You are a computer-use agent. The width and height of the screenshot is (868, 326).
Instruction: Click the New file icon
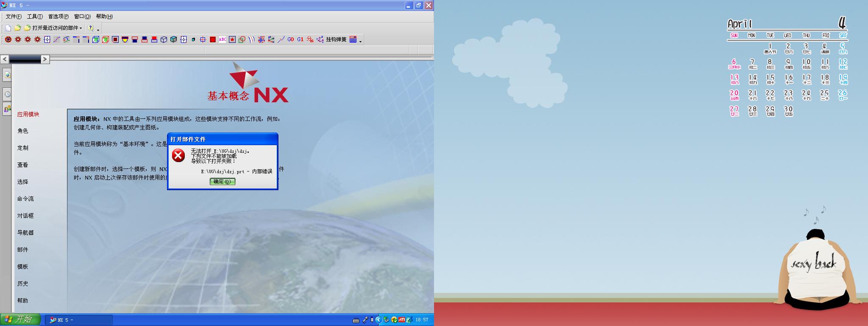pyautogui.click(x=8, y=28)
